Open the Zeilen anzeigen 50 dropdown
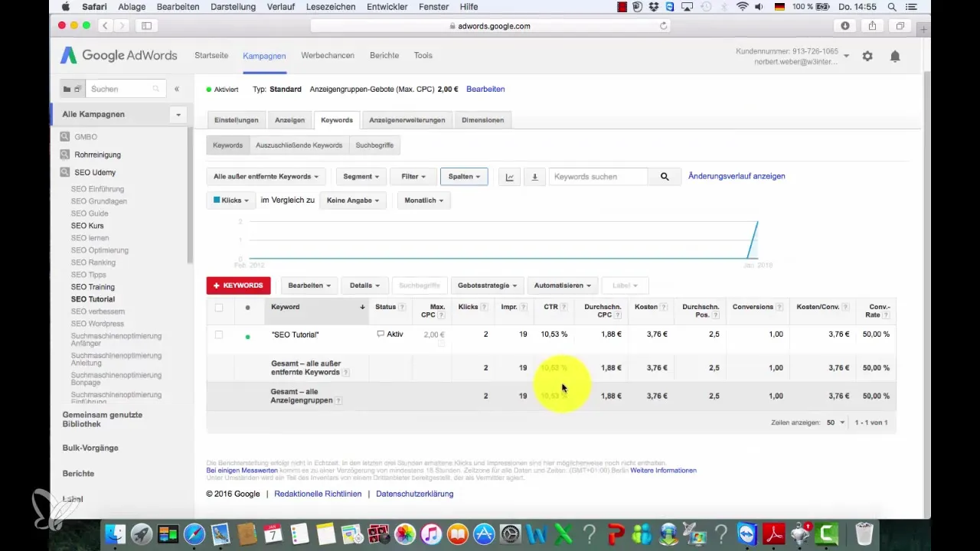 click(x=835, y=422)
